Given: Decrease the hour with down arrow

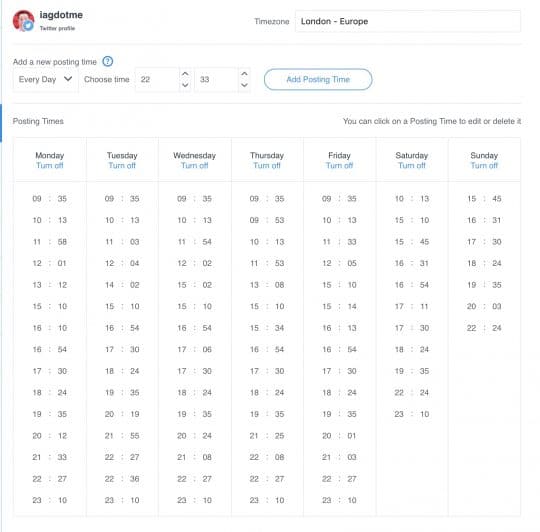Looking at the screenshot, I should 185,85.
